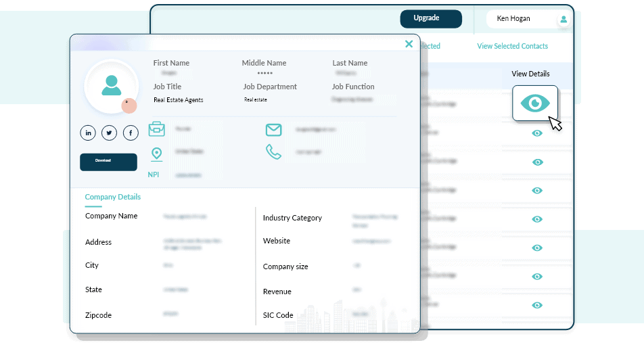Open user account icon beside Ken Hogan
This screenshot has width=644, height=349.
pyautogui.click(x=563, y=20)
